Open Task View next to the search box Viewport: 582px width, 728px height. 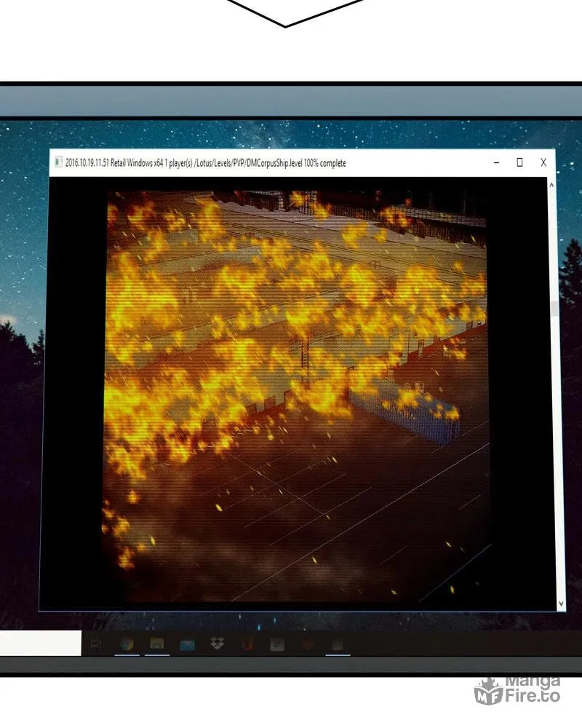pos(95,644)
